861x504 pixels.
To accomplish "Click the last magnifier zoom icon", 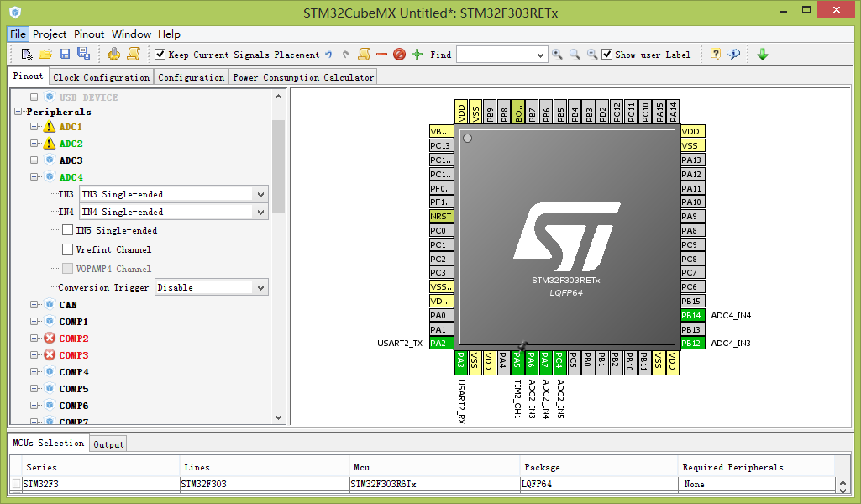I will [592, 55].
